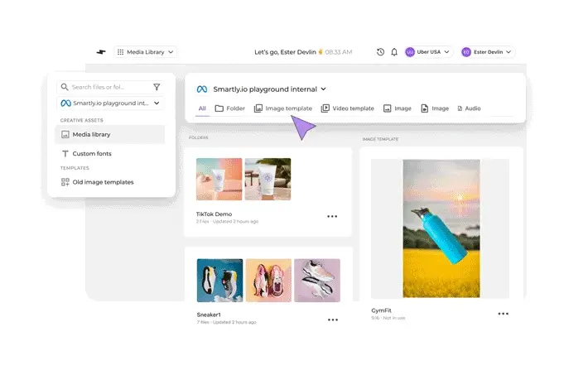
Task: Open the GymFit water bottle thumbnail
Action: (x=440, y=228)
